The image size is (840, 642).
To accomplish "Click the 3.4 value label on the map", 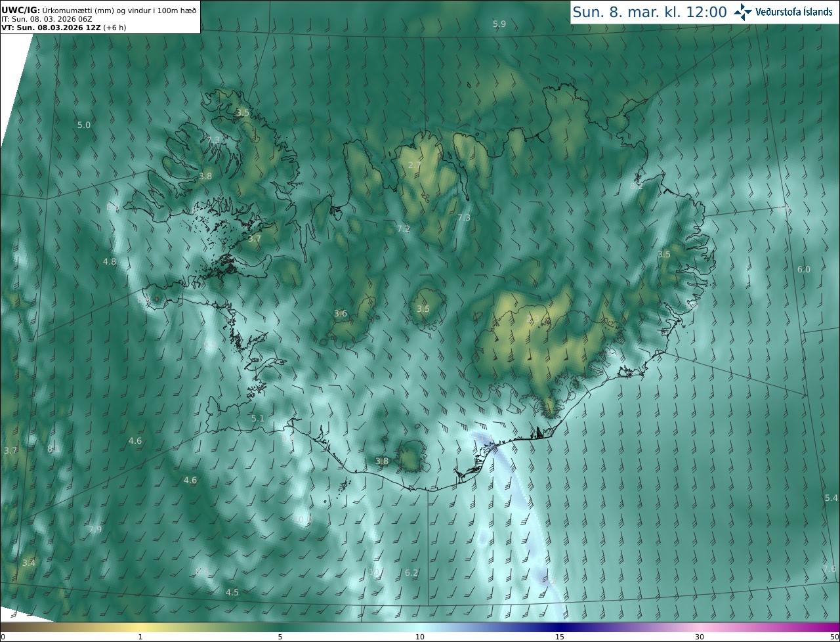I will point(29,563).
